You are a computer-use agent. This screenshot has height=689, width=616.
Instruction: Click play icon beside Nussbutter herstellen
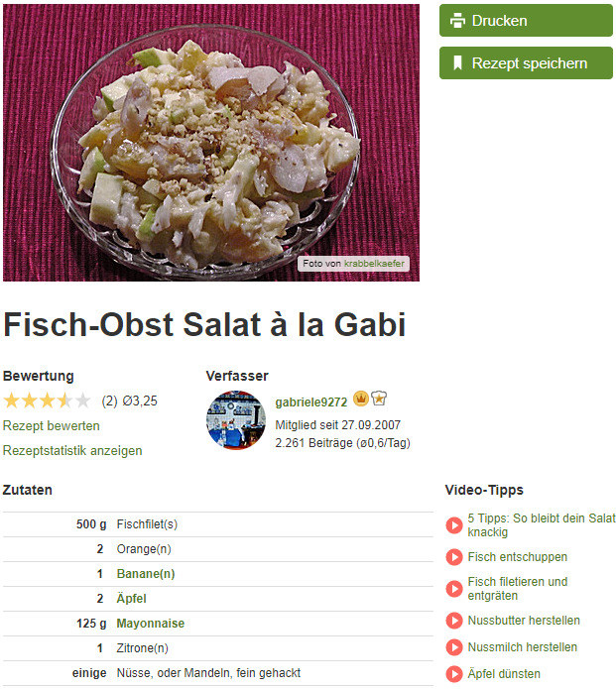point(454,621)
